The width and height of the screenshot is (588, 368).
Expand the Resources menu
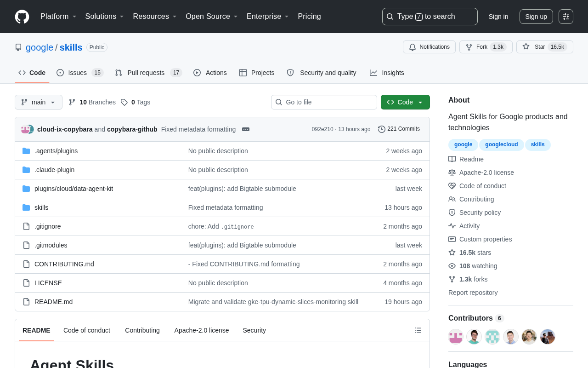click(x=155, y=17)
